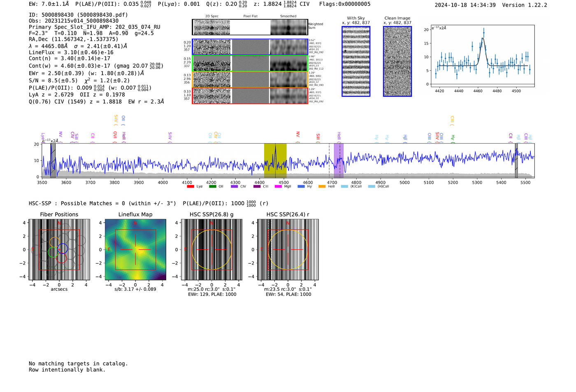576x392 pixels.
Task: Click the 'Smoothed' column header
Action: [288, 16]
